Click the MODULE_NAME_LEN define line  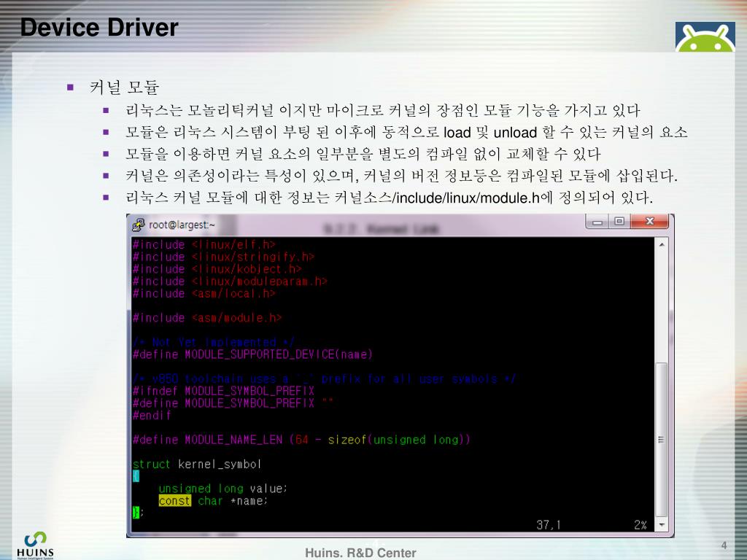[x=301, y=440]
